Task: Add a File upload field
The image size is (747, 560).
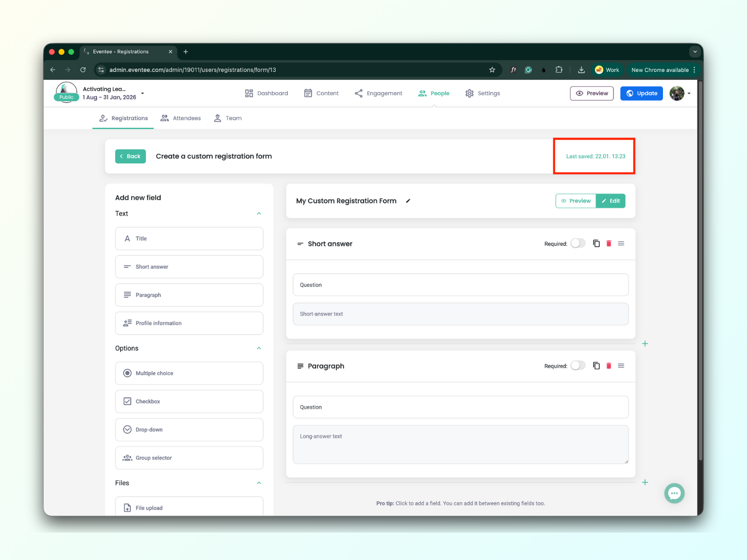Action: coord(189,507)
